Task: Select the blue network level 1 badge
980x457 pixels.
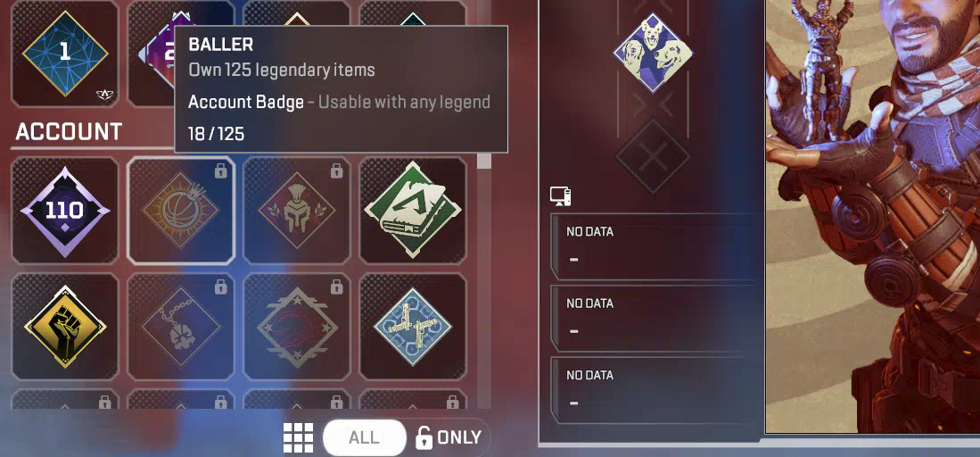Action: pyautogui.click(x=65, y=54)
